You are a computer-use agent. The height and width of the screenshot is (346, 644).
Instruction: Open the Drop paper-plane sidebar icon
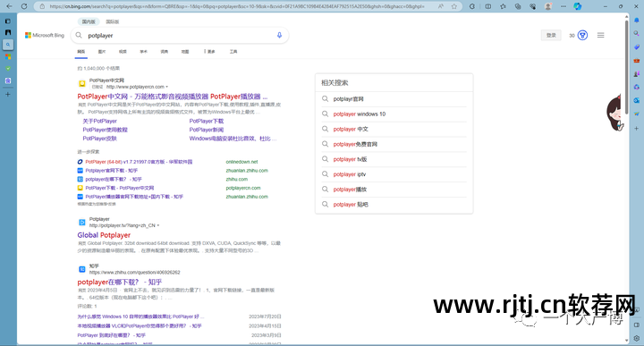pos(637,114)
